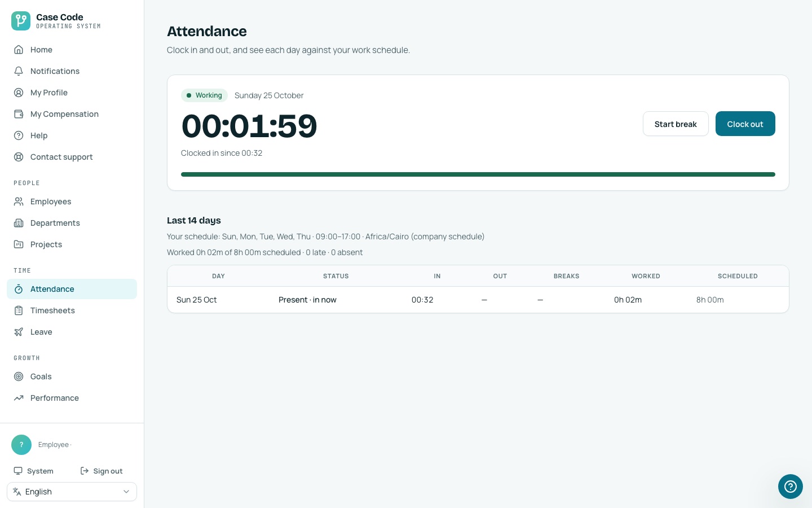
Task: Go to Timesheets in sidebar
Action: click(x=72, y=310)
